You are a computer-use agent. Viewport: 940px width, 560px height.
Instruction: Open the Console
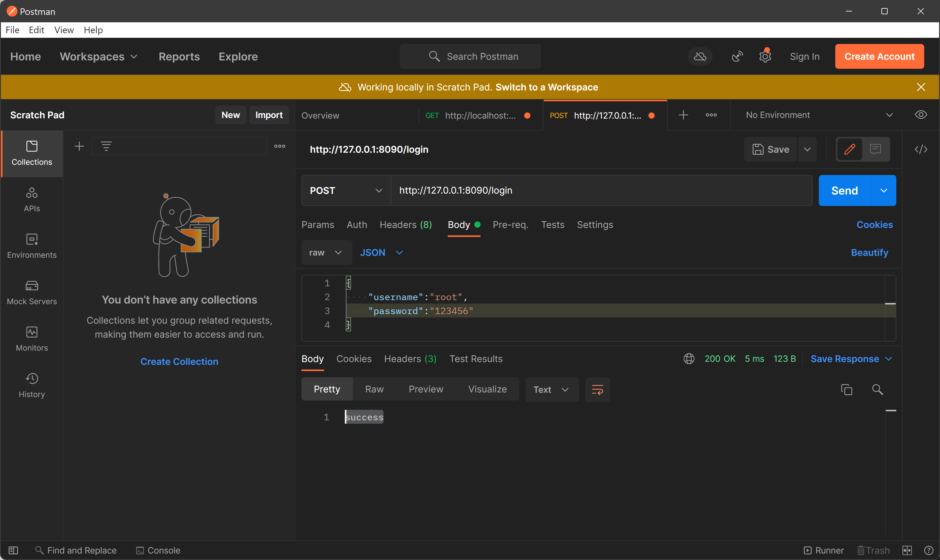158,551
